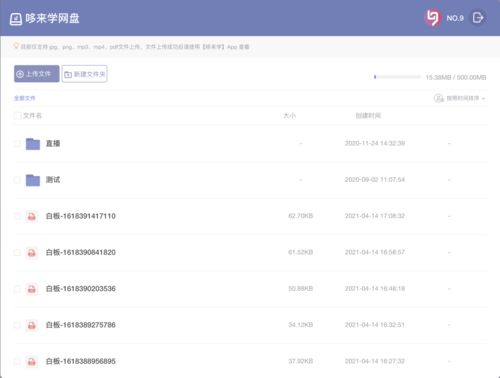Select the checkbox for 白板-1618390841820
Image resolution: width=500 pixels, height=378 pixels.
[17, 253]
